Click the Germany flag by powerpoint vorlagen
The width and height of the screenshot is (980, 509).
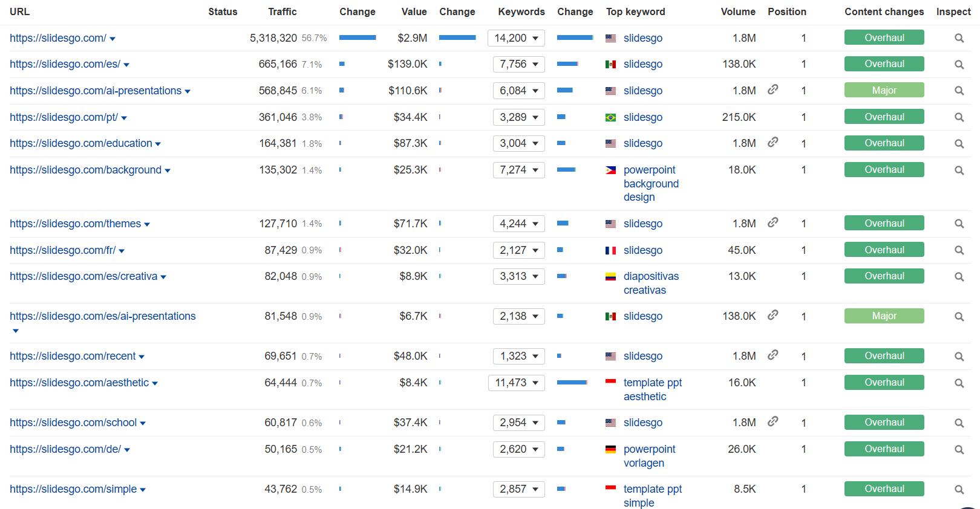click(x=611, y=450)
